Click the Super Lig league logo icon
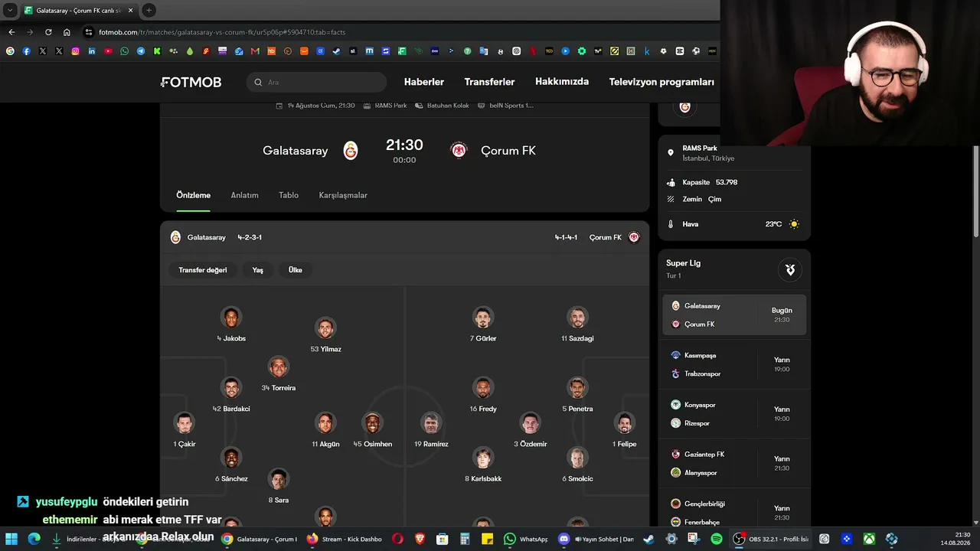Screen dimensions: 980x551 [790, 269]
